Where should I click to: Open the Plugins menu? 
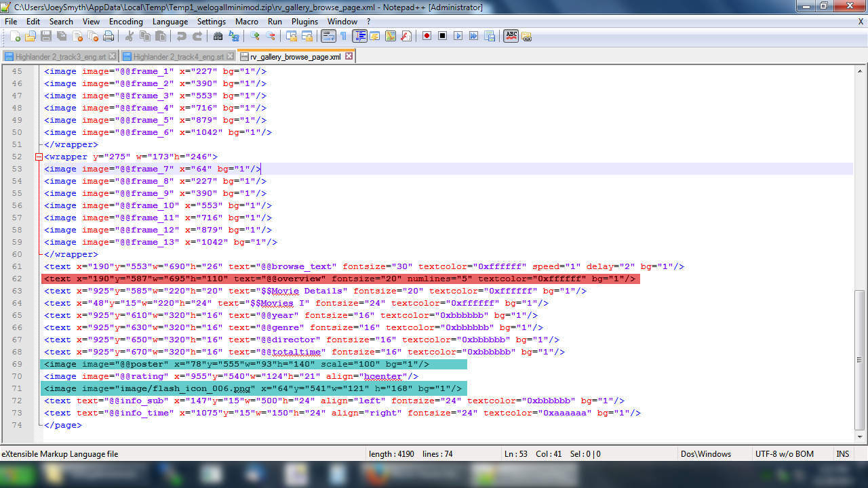pyautogui.click(x=304, y=22)
